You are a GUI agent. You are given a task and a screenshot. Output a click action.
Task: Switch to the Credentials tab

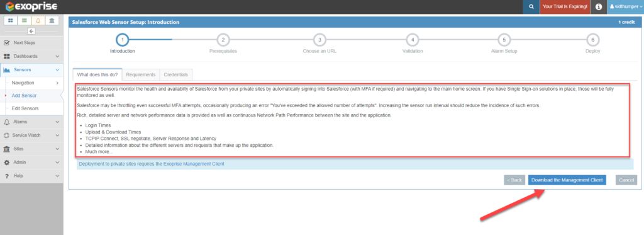click(x=176, y=74)
